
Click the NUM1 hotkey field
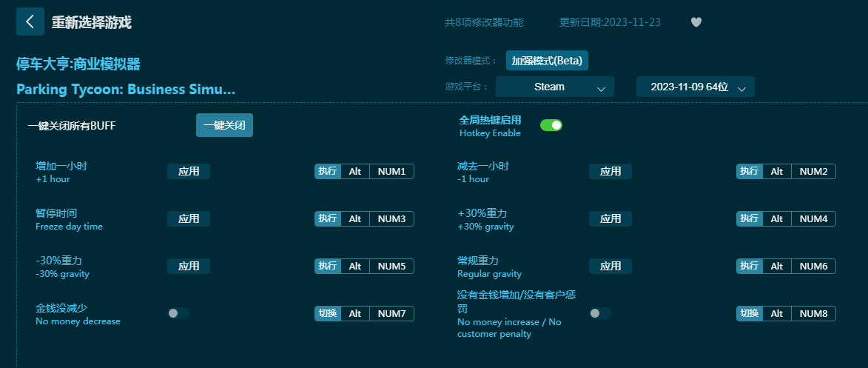[x=391, y=172]
